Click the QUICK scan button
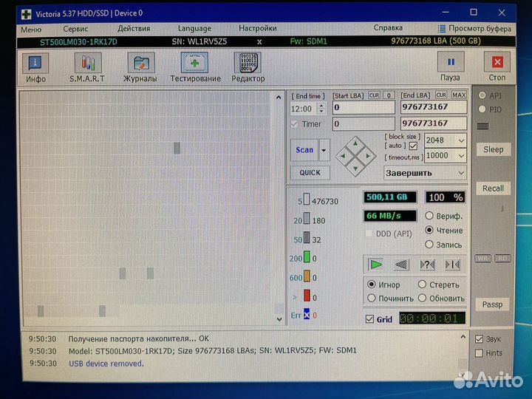 point(310,172)
